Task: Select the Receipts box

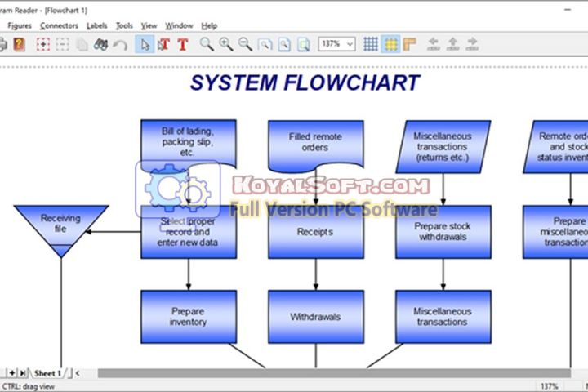Action: coord(316,232)
